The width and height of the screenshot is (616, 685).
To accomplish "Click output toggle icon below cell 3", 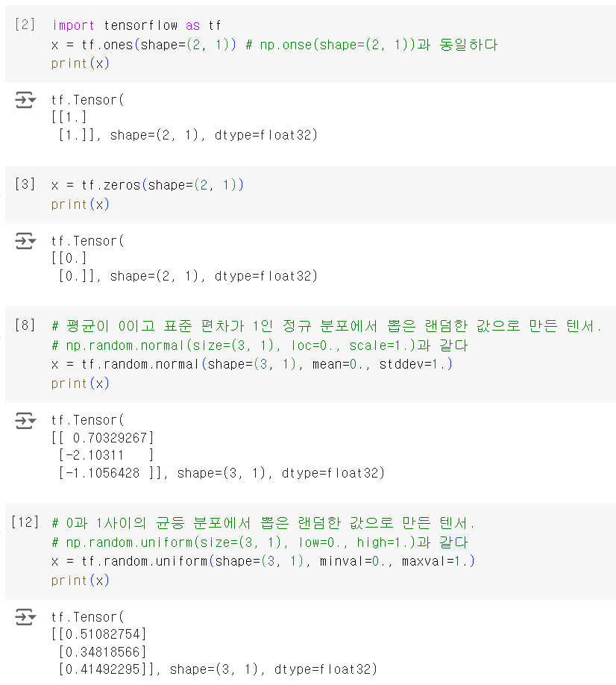I will coord(25,241).
